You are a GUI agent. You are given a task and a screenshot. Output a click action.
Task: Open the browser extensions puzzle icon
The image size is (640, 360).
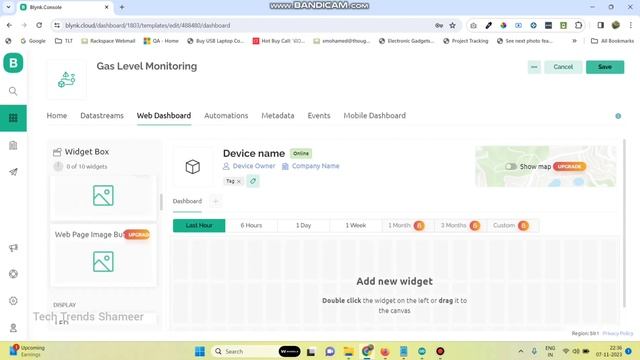578,25
